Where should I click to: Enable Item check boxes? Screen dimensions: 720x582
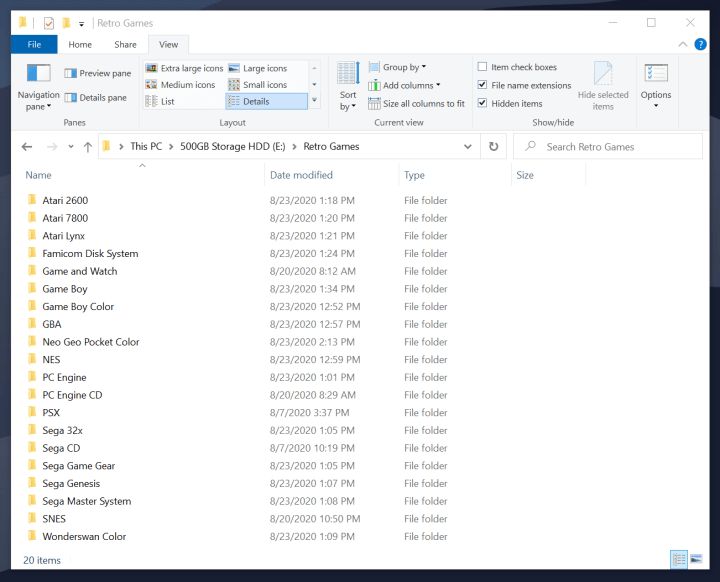coord(483,67)
